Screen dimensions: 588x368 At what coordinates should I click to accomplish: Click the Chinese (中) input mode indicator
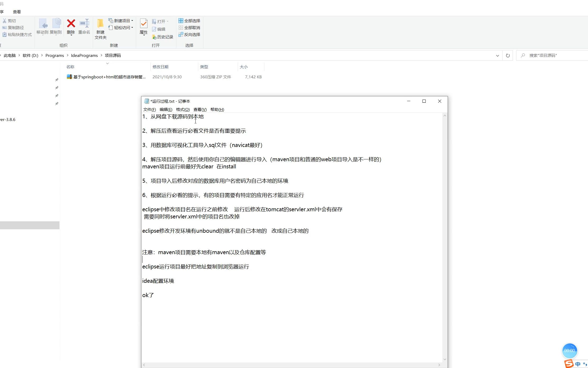[578, 364]
